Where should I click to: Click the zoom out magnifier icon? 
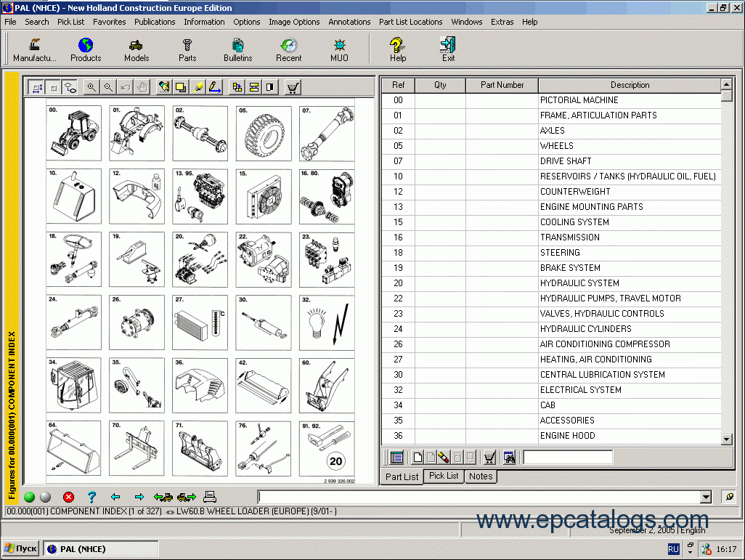pos(108,87)
